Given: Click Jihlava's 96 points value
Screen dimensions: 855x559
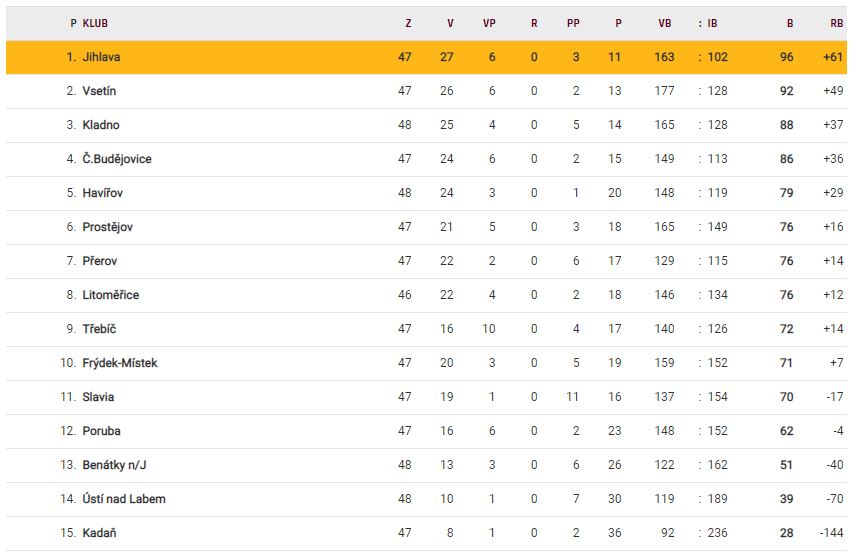Looking at the screenshot, I should click(x=787, y=57).
